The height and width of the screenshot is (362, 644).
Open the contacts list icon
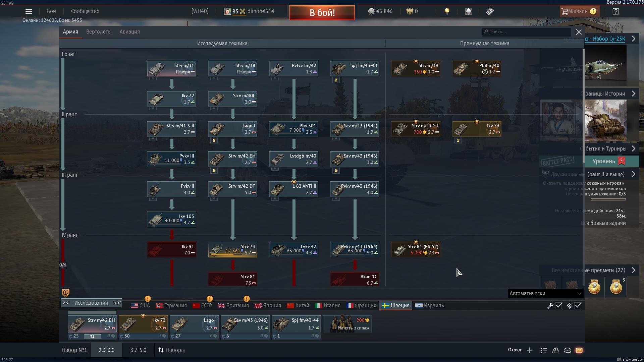[544, 350]
